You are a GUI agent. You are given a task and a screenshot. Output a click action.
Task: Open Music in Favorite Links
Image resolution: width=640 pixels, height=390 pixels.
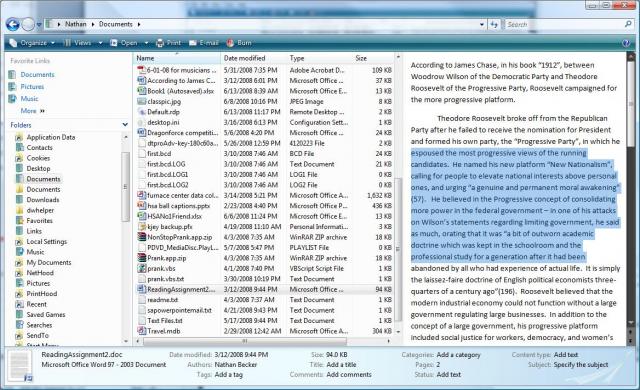pos(29,99)
